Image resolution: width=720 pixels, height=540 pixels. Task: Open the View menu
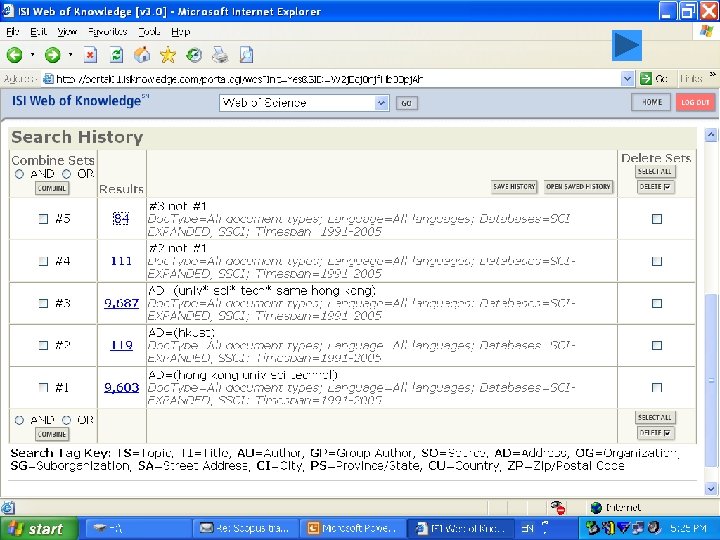coord(67,32)
